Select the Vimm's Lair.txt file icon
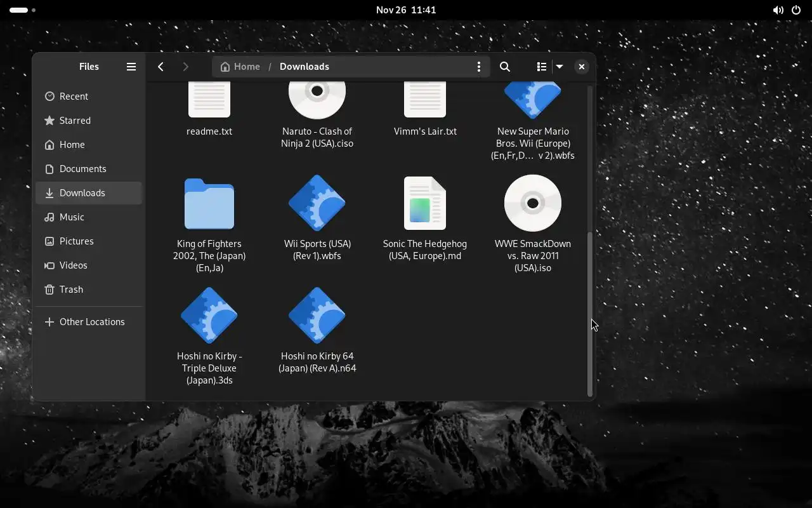The width and height of the screenshot is (812, 508). click(x=425, y=100)
